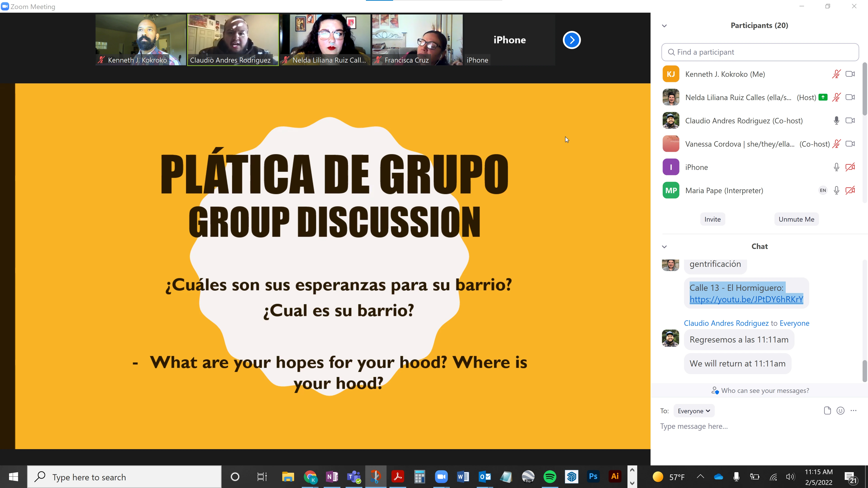Toggle Kenneth J. Kokroko's muted microphone
868x488 pixels.
pyautogui.click(x=836, y=74)
